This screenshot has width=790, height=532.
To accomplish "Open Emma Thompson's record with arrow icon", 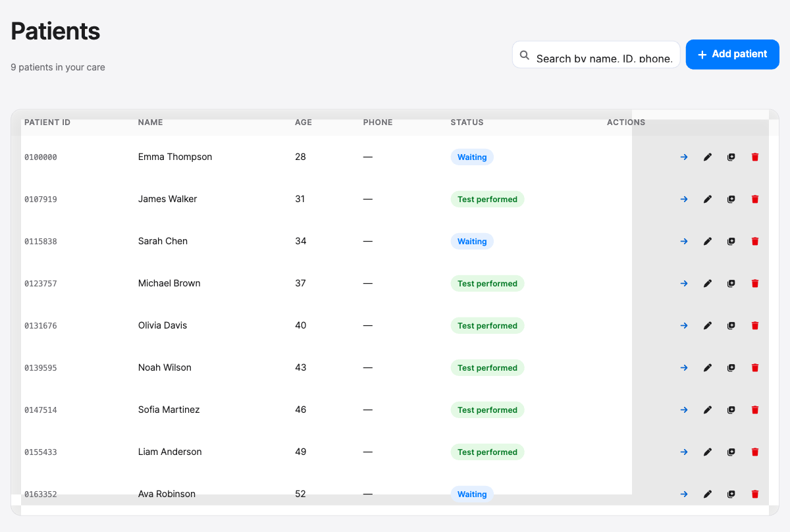I will 684,157.
